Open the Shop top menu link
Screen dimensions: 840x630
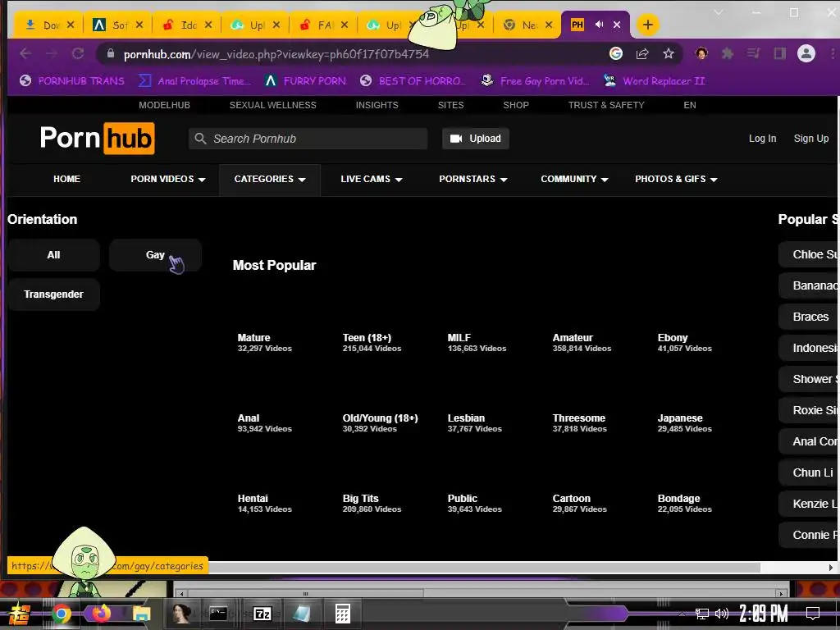[x=516, y=105]
